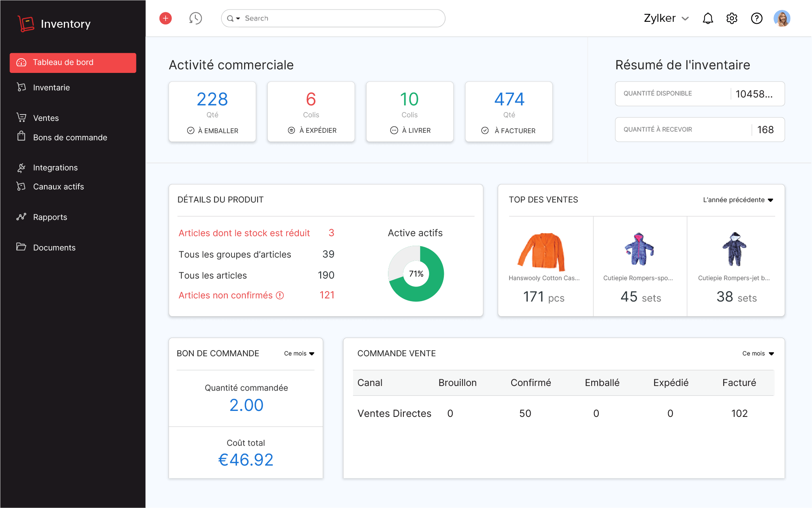Click the Hanswooly Cotton cardigan thumbnail
The image size is (812, 508).
(x=542, y=252)
